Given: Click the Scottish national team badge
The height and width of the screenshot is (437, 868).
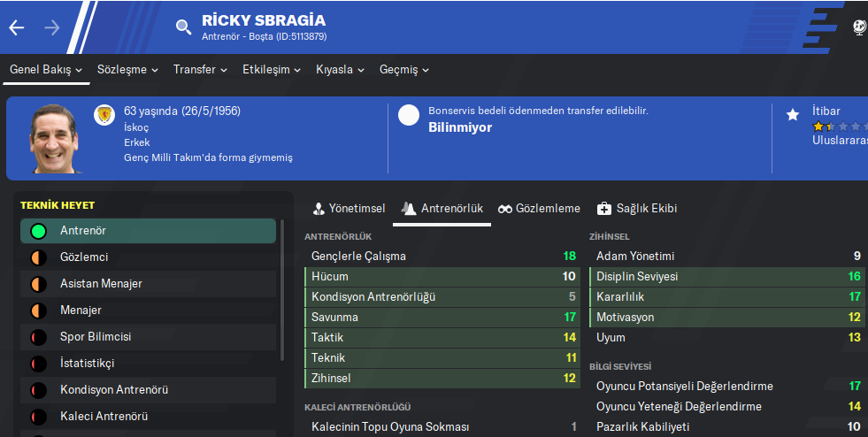Looking at the screenshot, I should point(104,114).
